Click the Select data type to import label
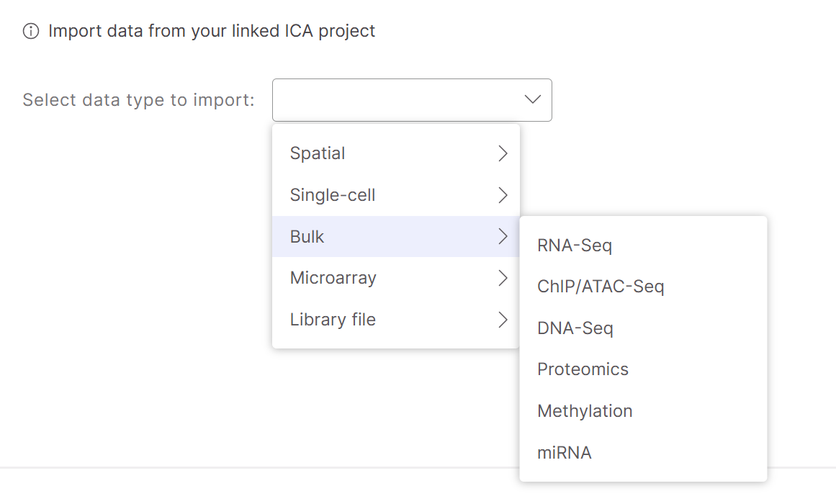 pyautogui.click(x=139, y=99)
